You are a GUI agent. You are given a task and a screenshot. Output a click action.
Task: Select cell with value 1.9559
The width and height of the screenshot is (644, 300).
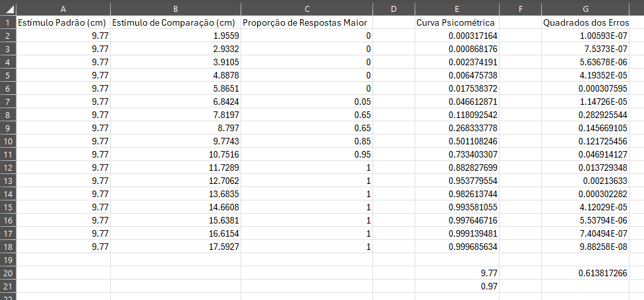[175, 36]
